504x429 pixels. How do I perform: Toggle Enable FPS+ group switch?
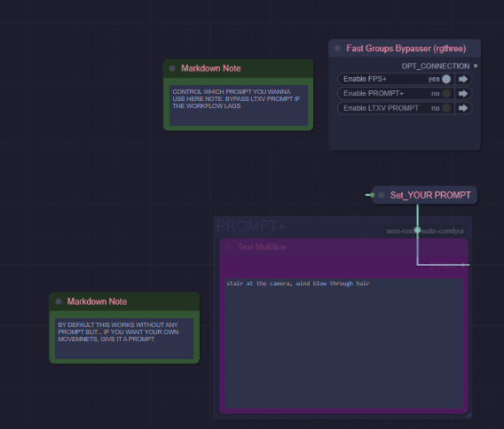tap(446, 79)
